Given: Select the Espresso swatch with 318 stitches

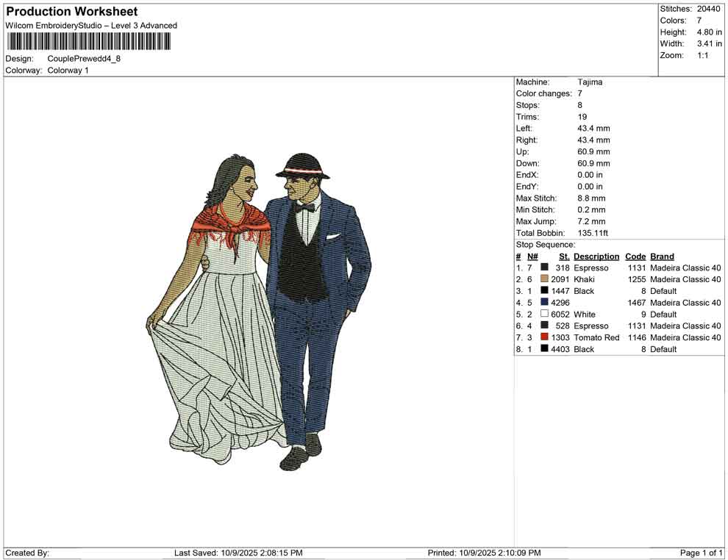Looking at the screenshot, I should (x=544, y=268).
